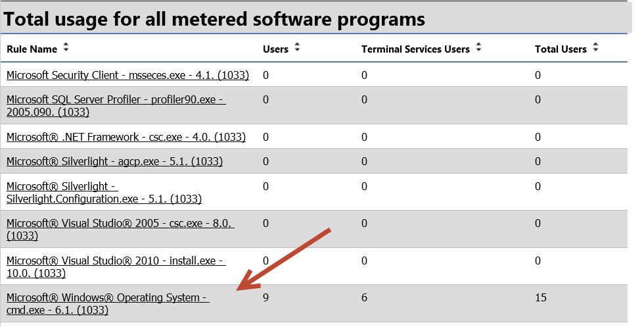This screenshot has height=327, width=644.
Task: Open Silverlight.Configuration.exe 5.1 rule link
Action: click(104, 193)
